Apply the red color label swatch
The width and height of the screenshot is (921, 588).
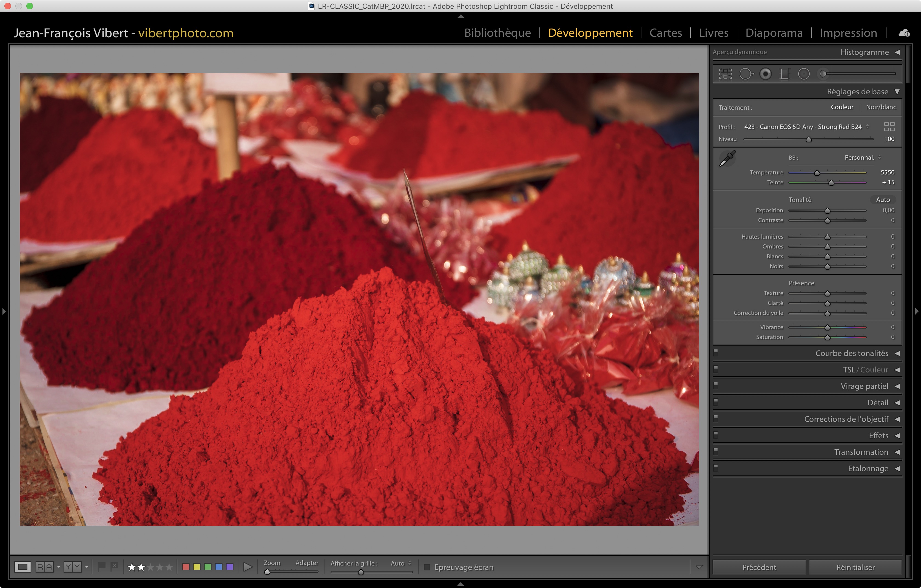(x=186, y=567)
